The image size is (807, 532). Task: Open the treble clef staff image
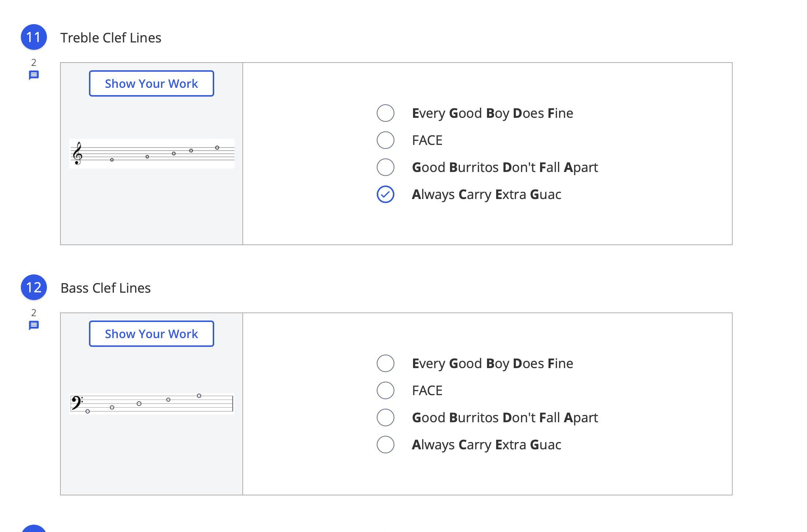pos(152,154)
